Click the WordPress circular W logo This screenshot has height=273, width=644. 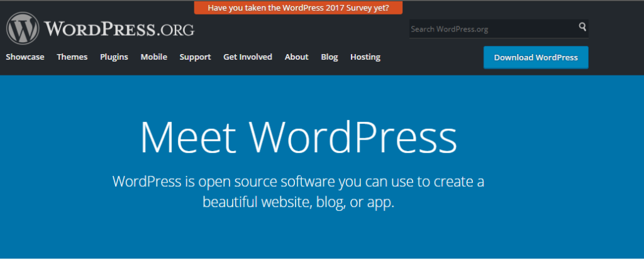(23, 28)
